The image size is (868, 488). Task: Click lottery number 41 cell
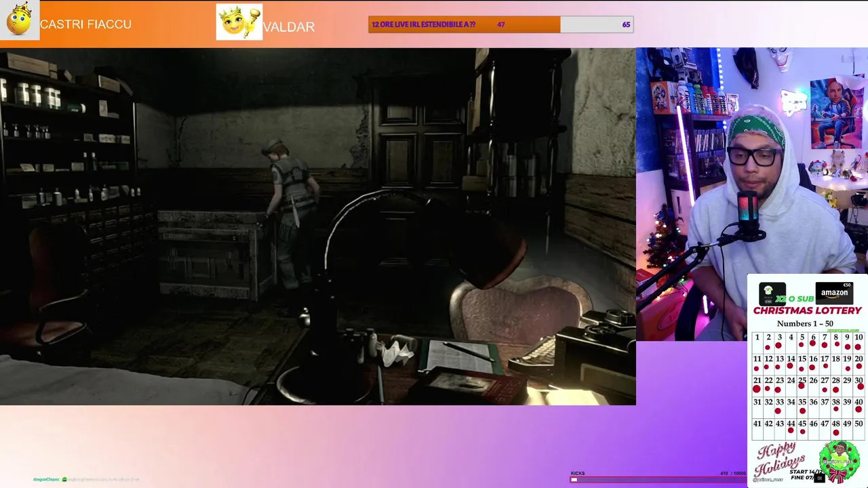click(x=757, y=430)
